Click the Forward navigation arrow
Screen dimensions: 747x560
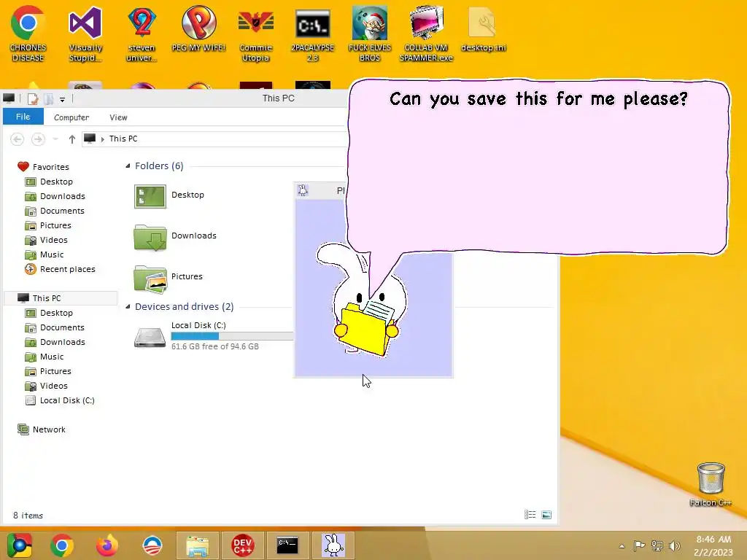pyautogui.click(x=38, y=139)
